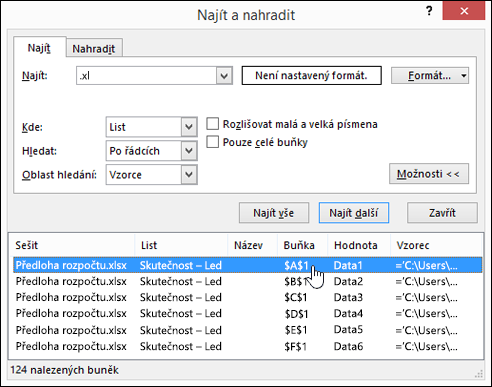Click the Zavřít button
The height and width of the screenshot is (387, 492).
pyautogui.click(x=442, y=213)
